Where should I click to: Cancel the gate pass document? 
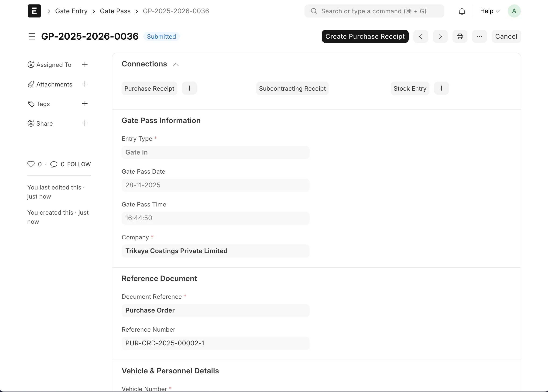[x=506, y=36]
